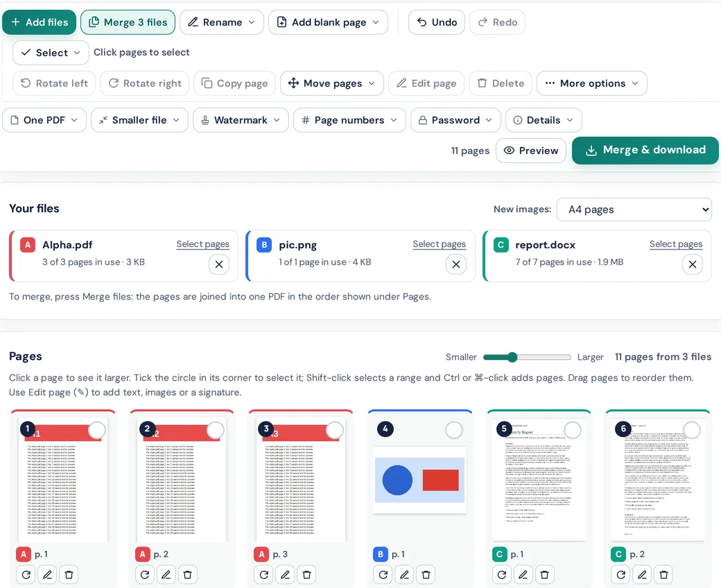721x588 pixels.
Task: Open the pic.png page thumbnail
Action: 420,480
